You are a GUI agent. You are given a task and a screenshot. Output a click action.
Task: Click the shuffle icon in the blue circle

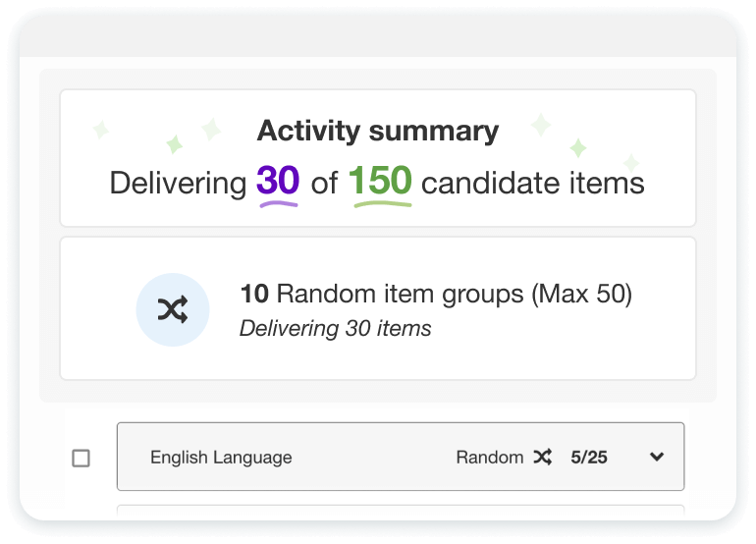(x=173, y=310)
